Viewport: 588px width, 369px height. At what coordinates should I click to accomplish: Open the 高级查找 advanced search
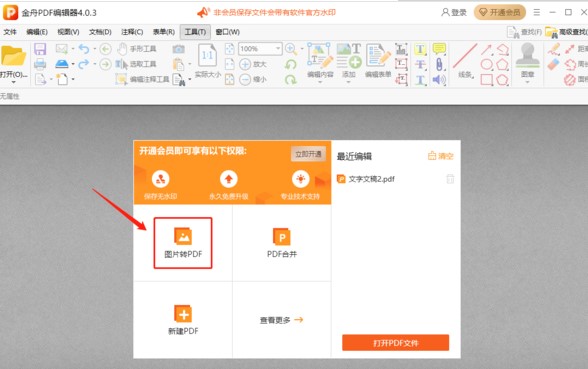[566, 32]
